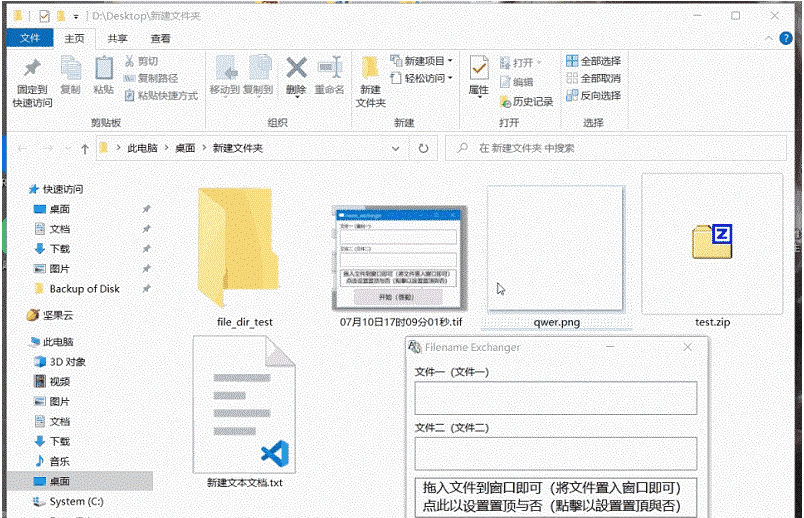Switch to the View ribbon tab
Screen dimensions: 804x518
tap(160, 38)
